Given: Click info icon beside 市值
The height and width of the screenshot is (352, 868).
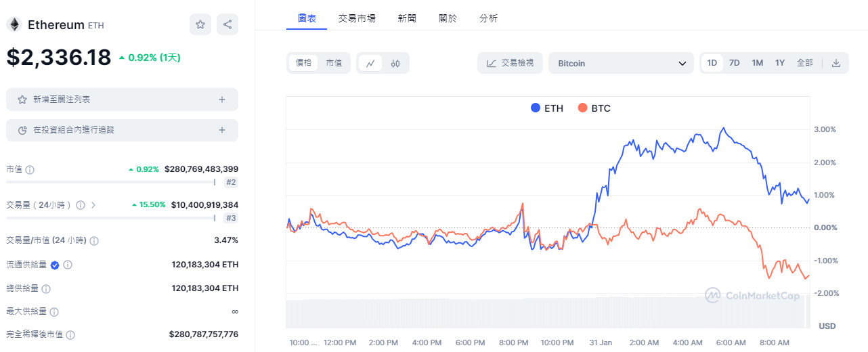Looking at the screenshot, I should [x=30, y=169].
